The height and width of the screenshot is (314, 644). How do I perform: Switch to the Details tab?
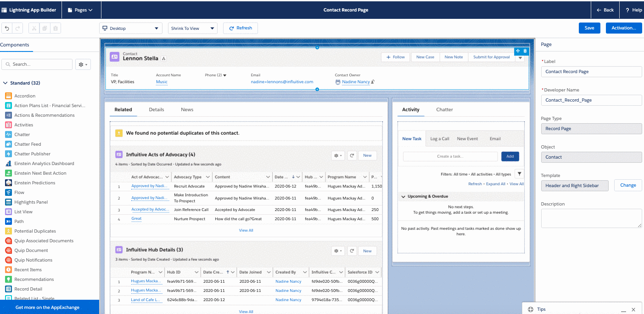tap(157, 109)
